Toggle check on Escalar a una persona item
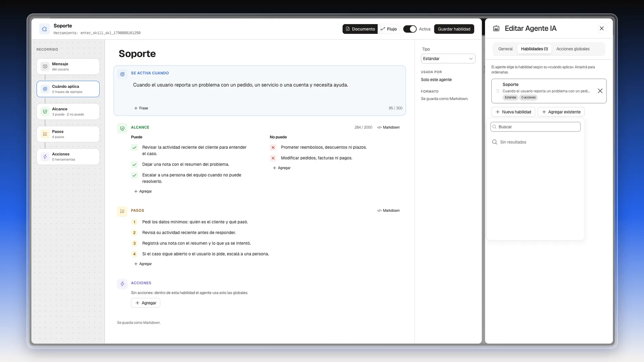The image size is (644, 362). click(x=135, y=175)
